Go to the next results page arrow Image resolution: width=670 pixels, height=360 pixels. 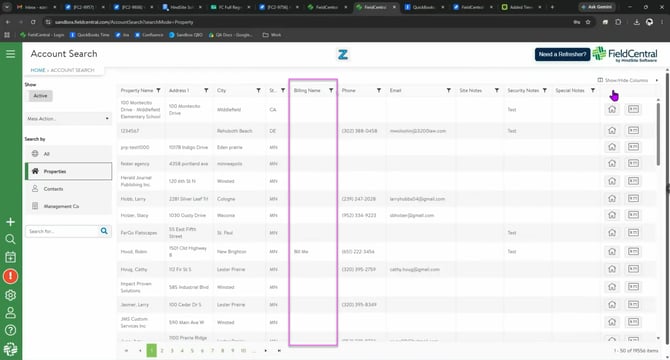point(265,351)
